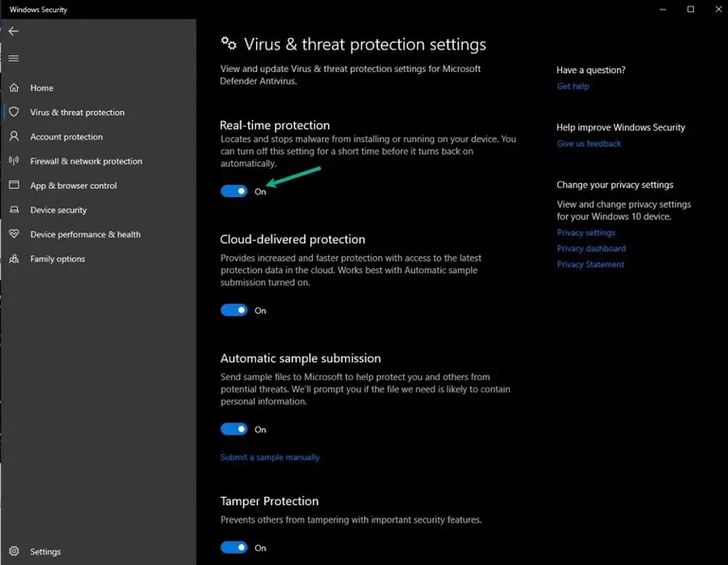Switch off Tamper Protection toggle

coord(233,547)
